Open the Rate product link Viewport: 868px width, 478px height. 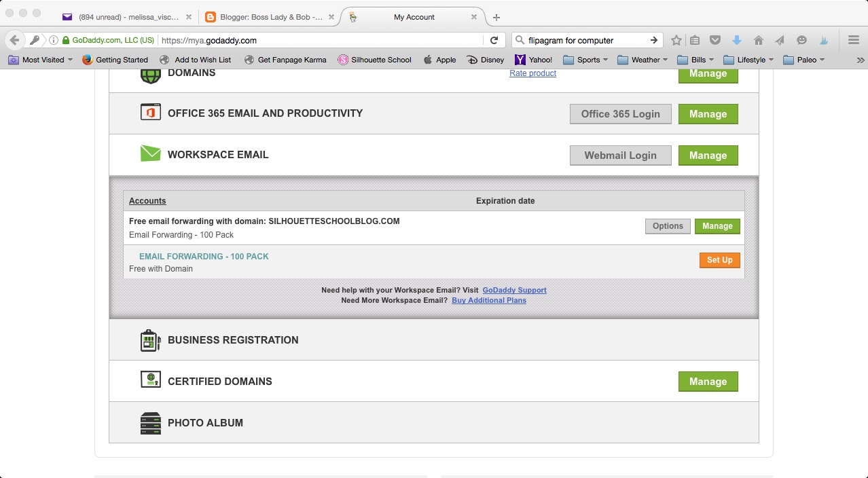(x=532, y=73)
